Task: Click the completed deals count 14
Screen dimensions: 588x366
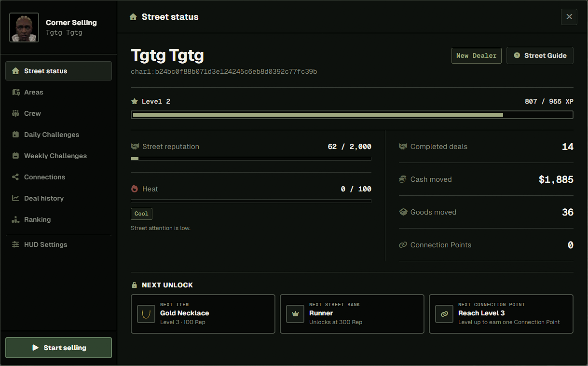Action: pos(568,147)
